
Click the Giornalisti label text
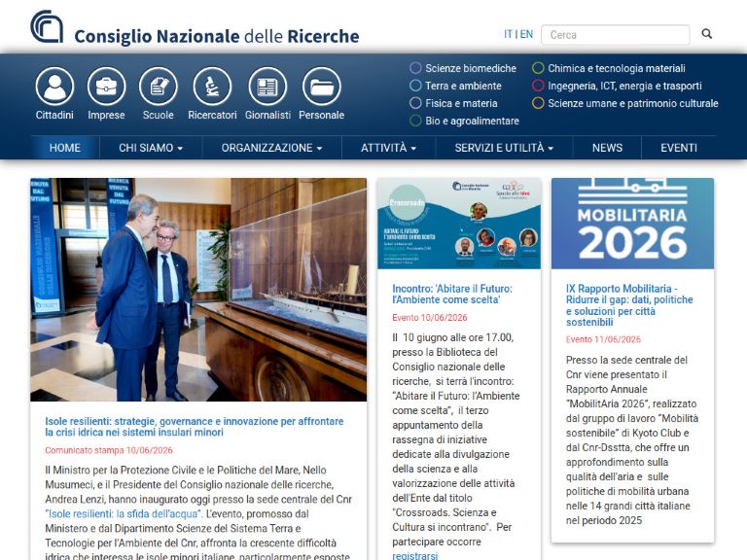coord(267,115)
